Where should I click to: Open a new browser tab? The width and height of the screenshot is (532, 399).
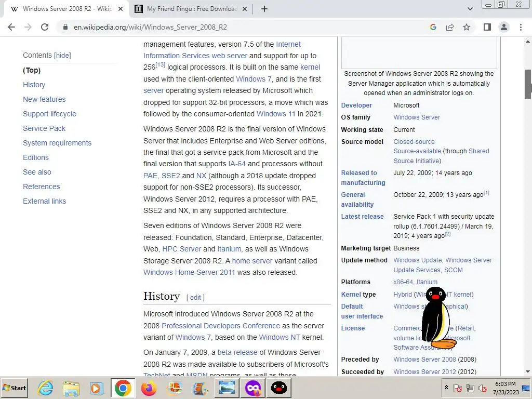click(x=264, y=9)
